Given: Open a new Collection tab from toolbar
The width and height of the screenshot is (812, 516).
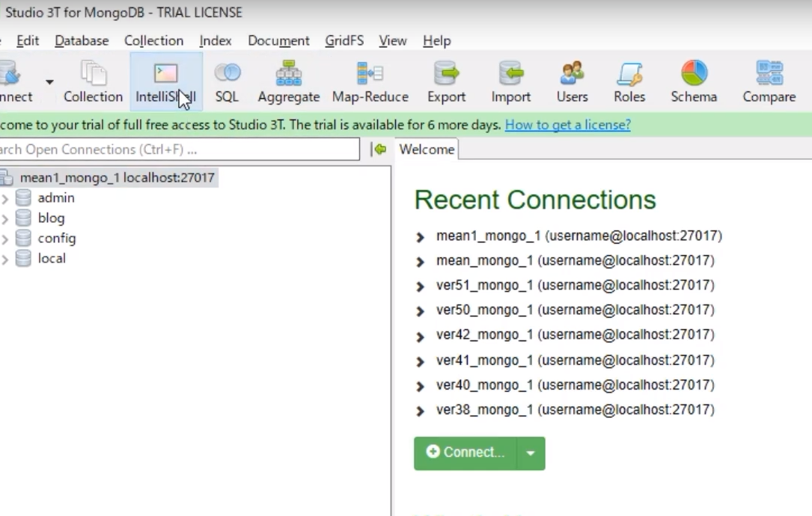Looking at the screenshot, I should click(x=94, y=82).
